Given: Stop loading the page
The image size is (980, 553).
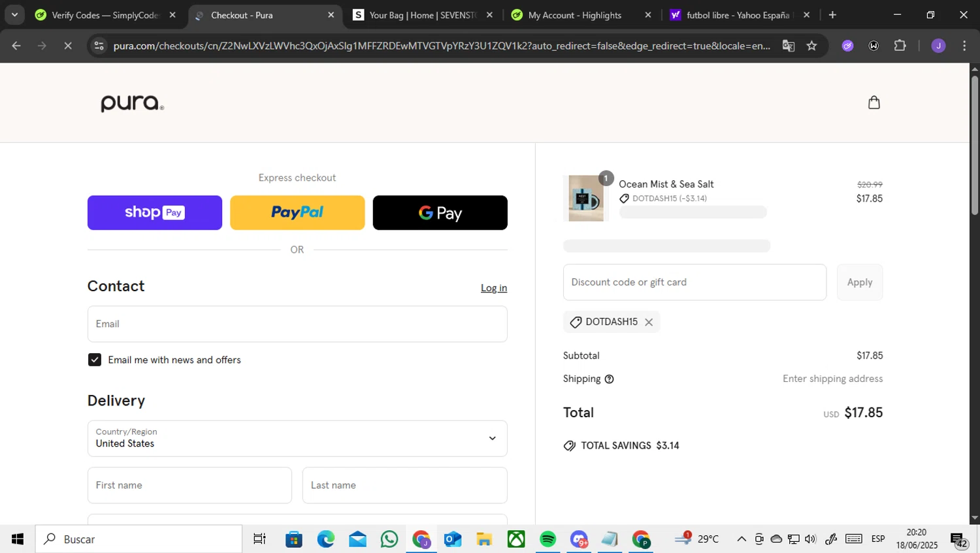Looking at the screenshot, I should click(67, 46).
